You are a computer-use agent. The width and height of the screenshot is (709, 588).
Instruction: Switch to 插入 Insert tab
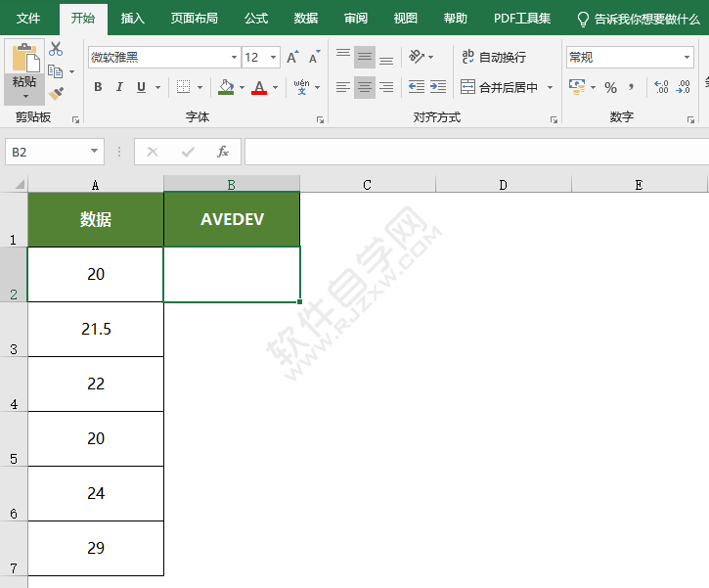pyautogui.click(x=132, y=18)
